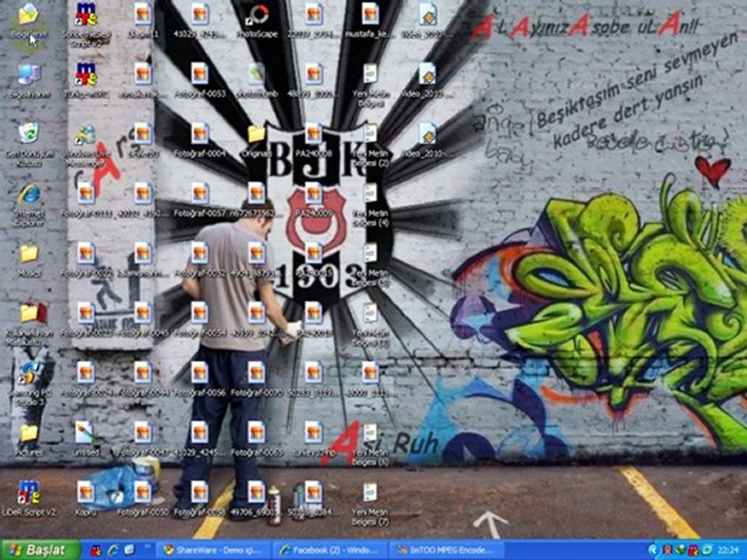The width and height of the screenshot is (747, 560).
Task: Select image file PA240008
Action: pyautogui.click(x=314, y=141)
